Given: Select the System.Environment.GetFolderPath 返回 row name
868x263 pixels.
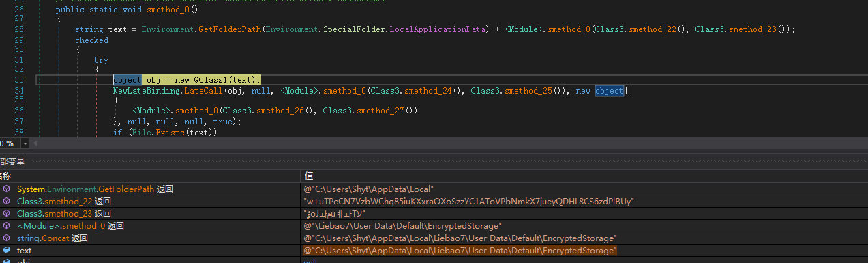Looking at the screenshot, I should [x=95, y=189].
